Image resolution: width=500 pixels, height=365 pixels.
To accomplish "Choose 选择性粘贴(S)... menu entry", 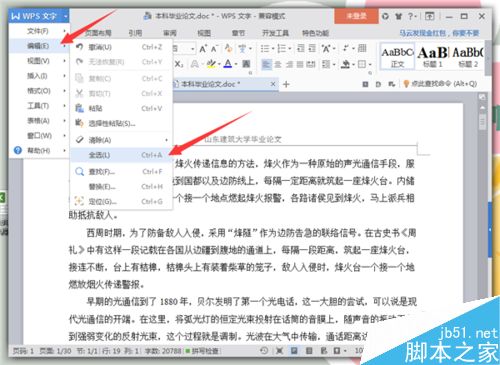I will pos(121,123).
